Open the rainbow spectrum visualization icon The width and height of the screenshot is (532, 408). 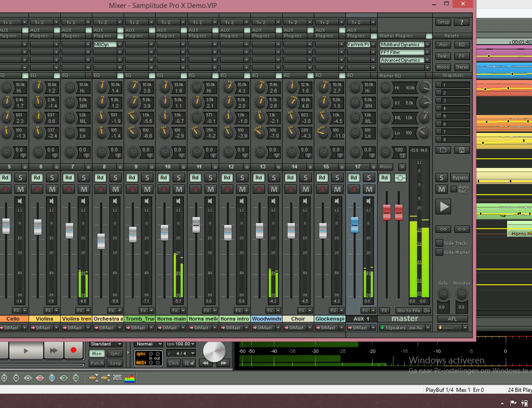[130, 378]
